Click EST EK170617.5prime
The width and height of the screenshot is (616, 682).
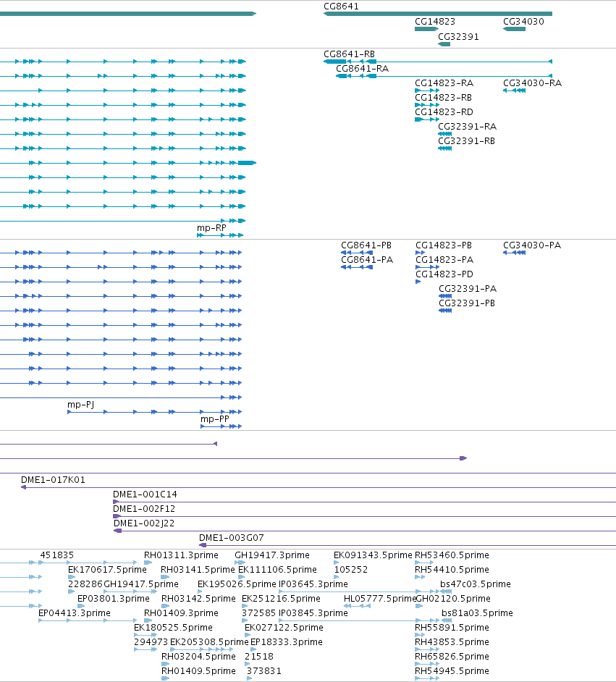pos(107,569)
